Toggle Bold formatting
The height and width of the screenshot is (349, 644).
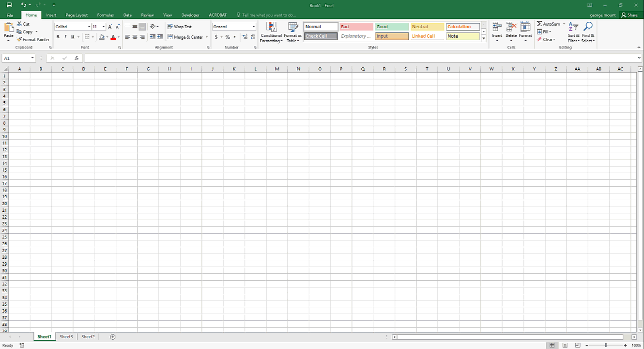(x=58, y=37)
